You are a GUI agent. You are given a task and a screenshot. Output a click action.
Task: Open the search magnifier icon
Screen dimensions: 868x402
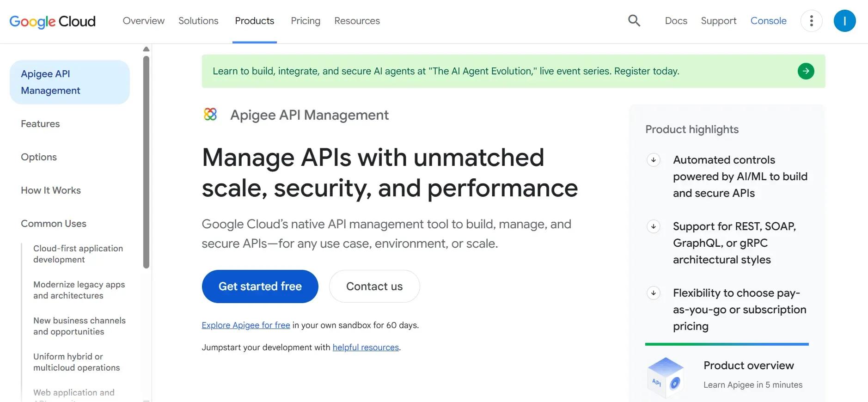pyautogui.click(x=634, y=21)
